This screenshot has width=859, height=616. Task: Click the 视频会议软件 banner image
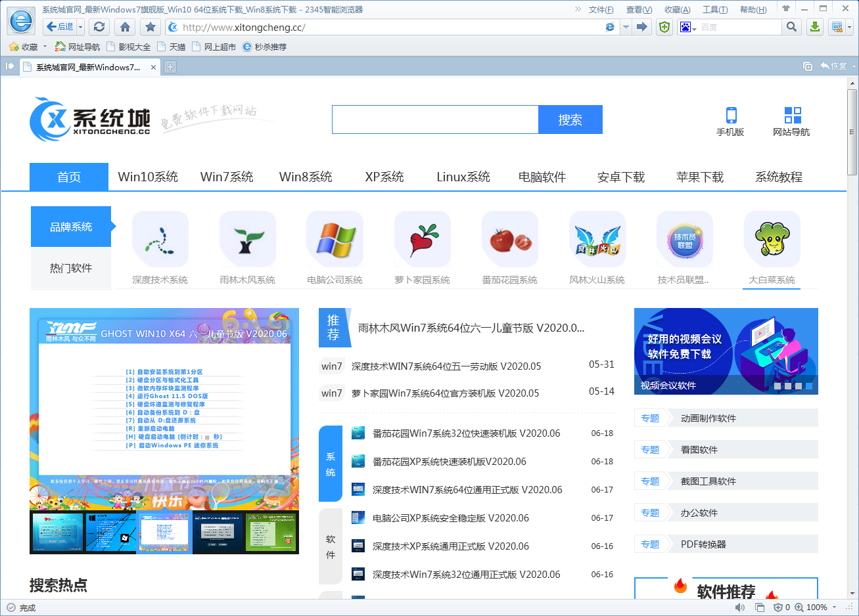pyautogui.click(x=726, y=351)
